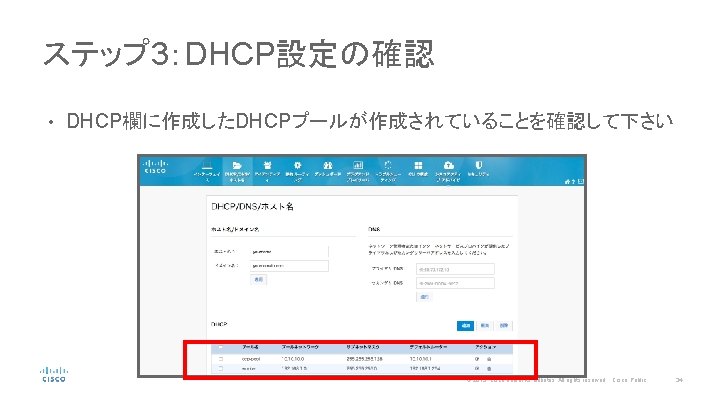The image size is (720, 405).
Task: Open the gear icon in top navigation
Action: [x=298, y=165]
